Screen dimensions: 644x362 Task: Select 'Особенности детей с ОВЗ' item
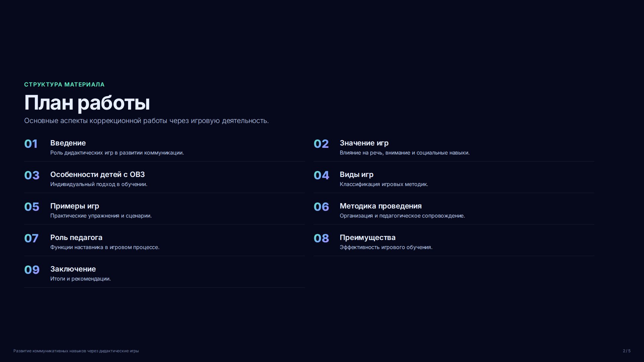pyautogui.click(x=98, y=175)
